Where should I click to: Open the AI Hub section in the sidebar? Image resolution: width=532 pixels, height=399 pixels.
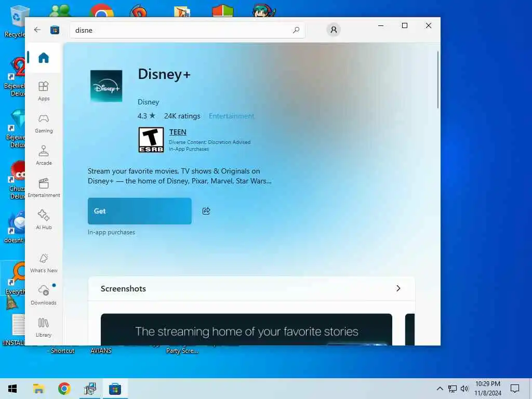coord(44,220)
